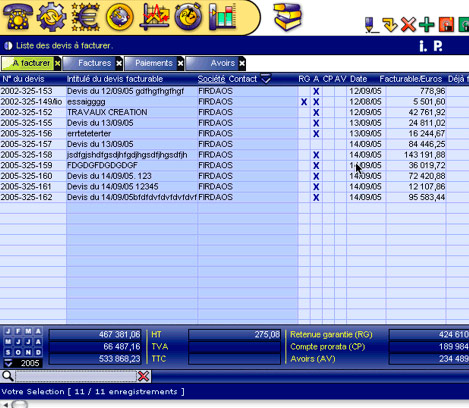Image resolution: width=469 pixels, height=408 pixels.
Task: Open the Société Contact column dropdown arrow
Action: coord(266,79)
